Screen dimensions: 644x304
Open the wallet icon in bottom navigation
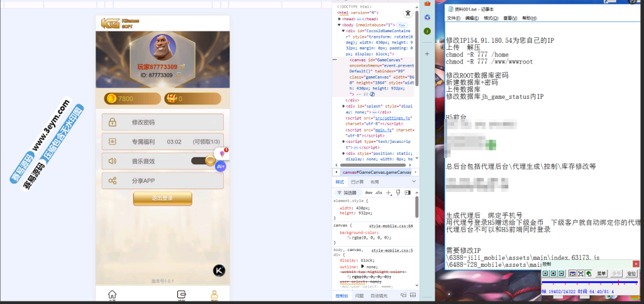pos(182,295)
